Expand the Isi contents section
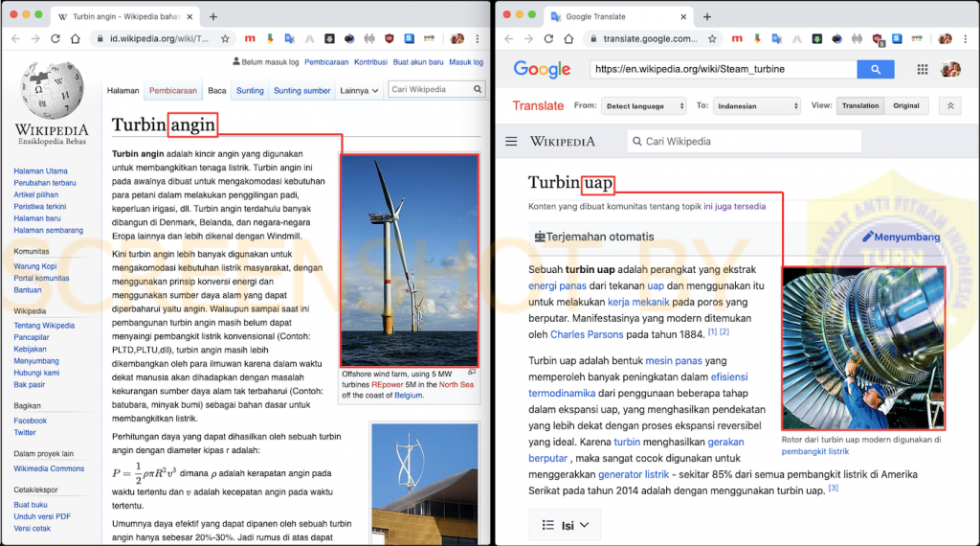Screen dimensions: 980x546 click(x=565, y=525)
